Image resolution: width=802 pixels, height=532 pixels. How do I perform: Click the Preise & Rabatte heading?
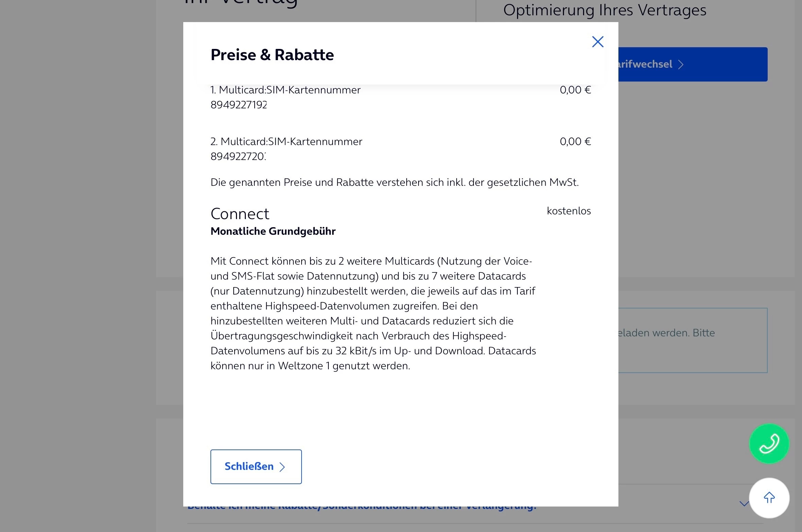tap(272, 55)
